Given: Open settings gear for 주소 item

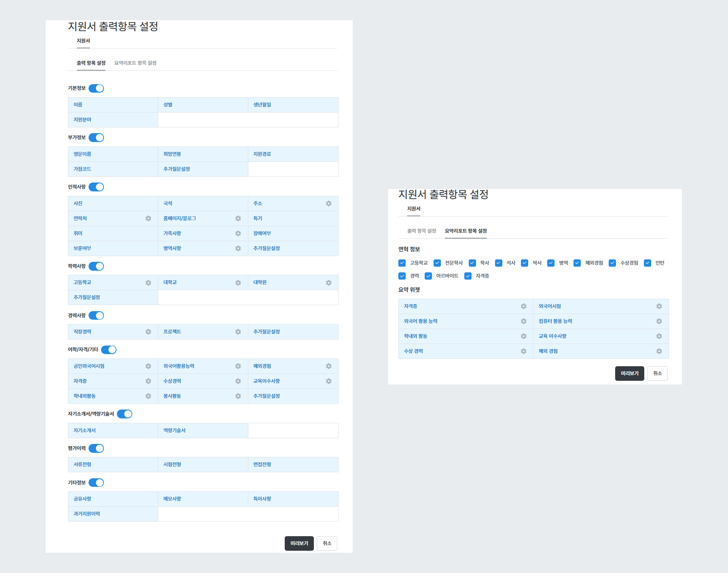Looking at the screenshot, I should pos(328,204).
